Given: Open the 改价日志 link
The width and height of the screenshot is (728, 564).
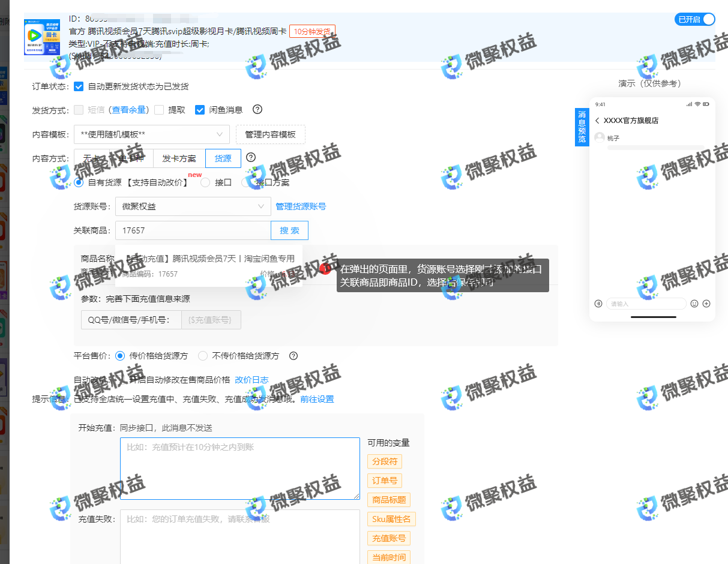Looking at the screenshot, I should (x=251, y=380).
